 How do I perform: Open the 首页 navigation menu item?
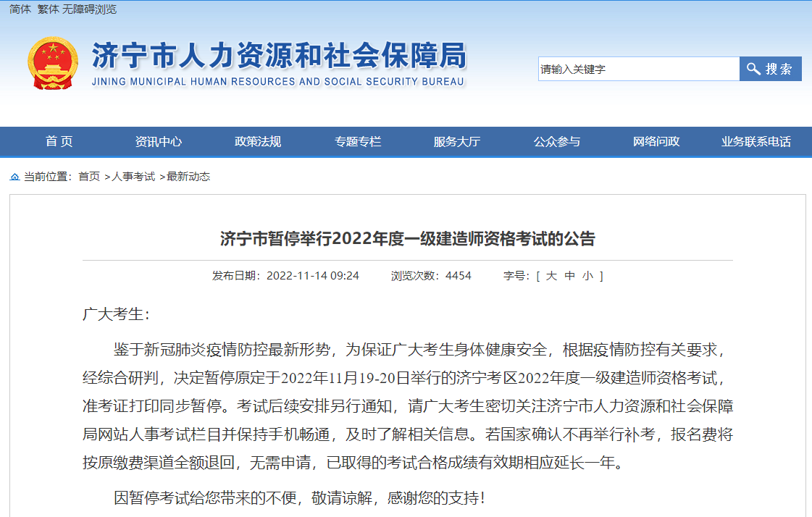[x=59, y=142]
